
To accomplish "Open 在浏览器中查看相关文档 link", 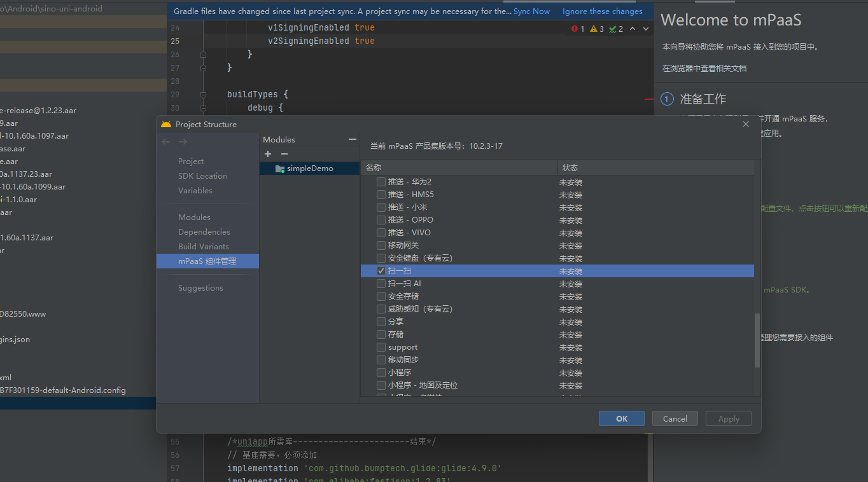I will click(704, 68).
